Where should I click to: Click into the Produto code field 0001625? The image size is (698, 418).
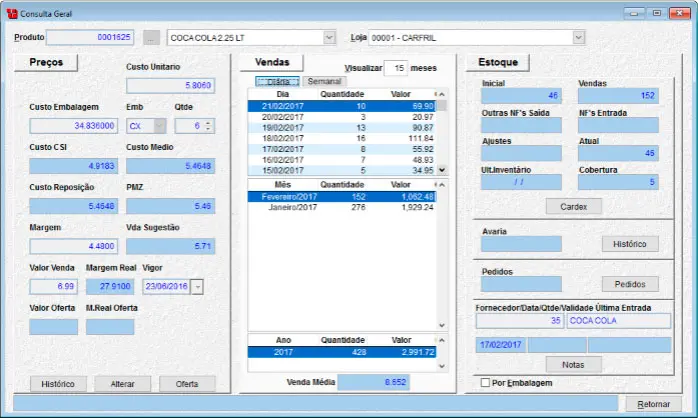click(90, 37)
